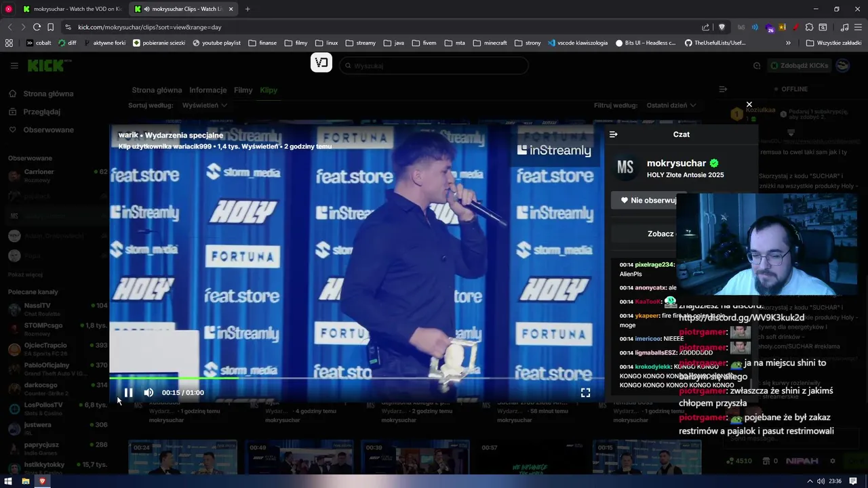
Task: Switch to channel Strona główna tab
Action: coord(157,90)
